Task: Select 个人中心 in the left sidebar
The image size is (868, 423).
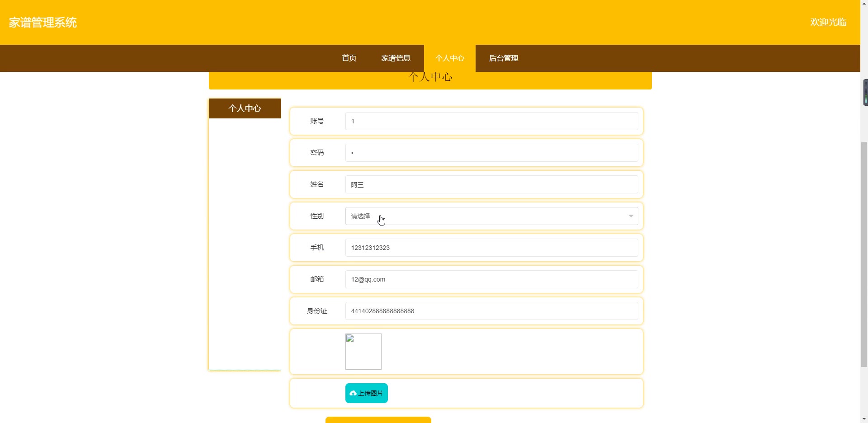Action: (245, 108)
